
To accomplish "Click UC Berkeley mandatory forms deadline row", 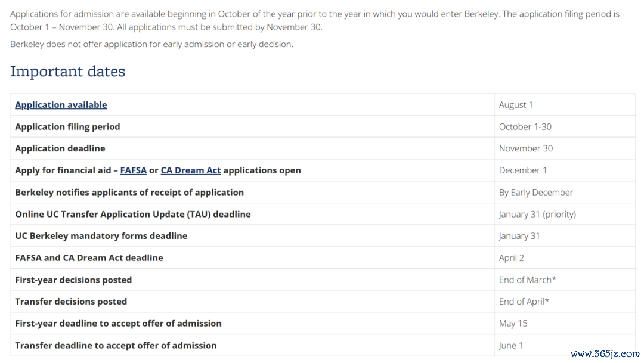I will (x=323, y=235).
